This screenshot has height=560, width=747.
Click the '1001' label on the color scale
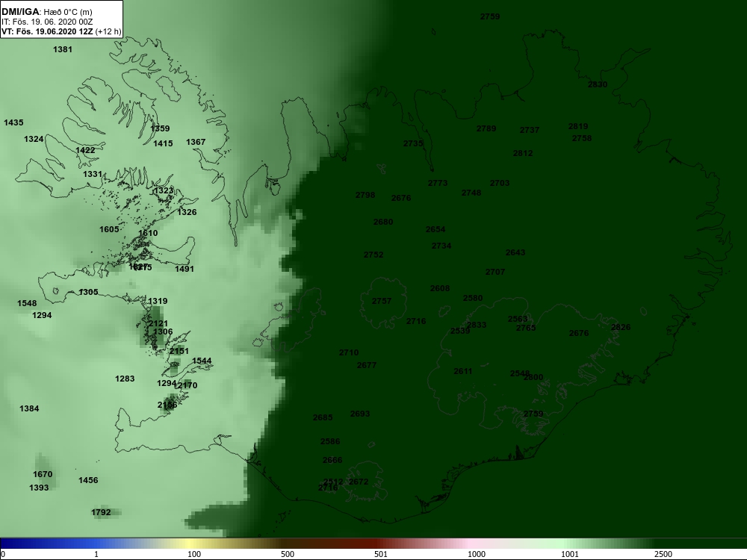(x=570, y=554)
